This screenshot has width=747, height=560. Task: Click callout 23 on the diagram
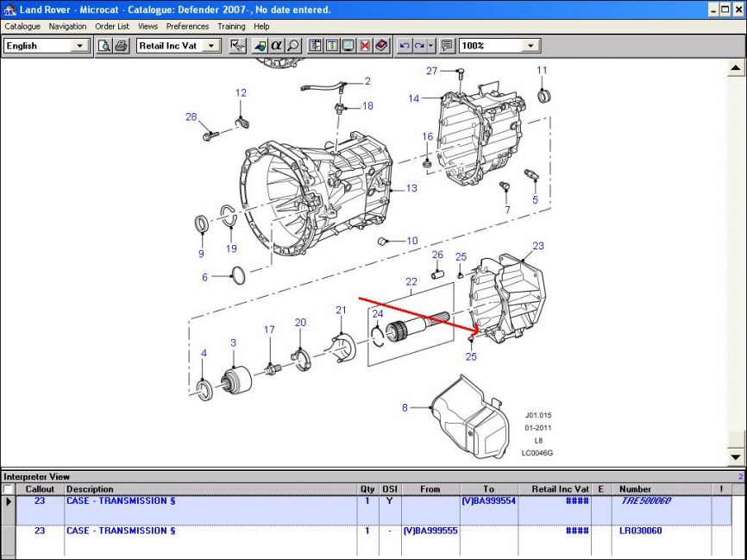(x=538, y=246)
